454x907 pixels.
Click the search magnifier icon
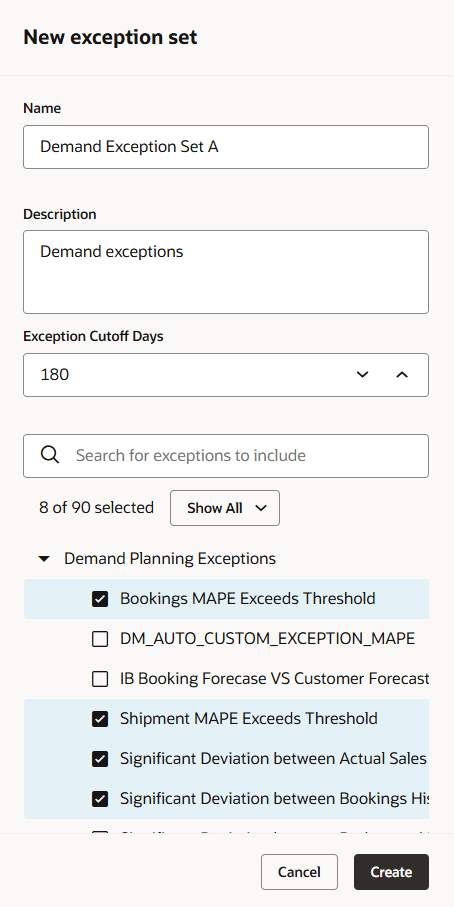tap(50, 455)
